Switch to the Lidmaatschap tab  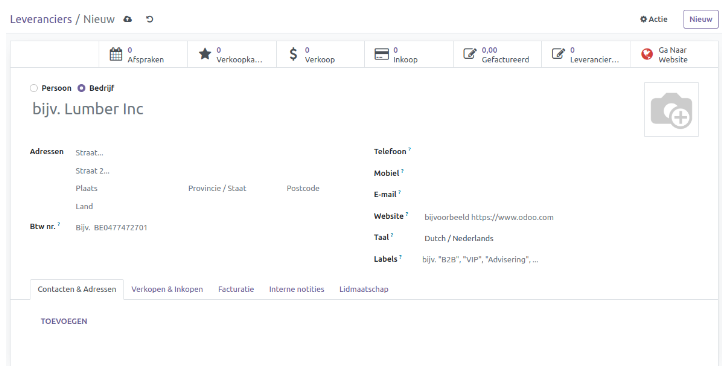[364, 289]
